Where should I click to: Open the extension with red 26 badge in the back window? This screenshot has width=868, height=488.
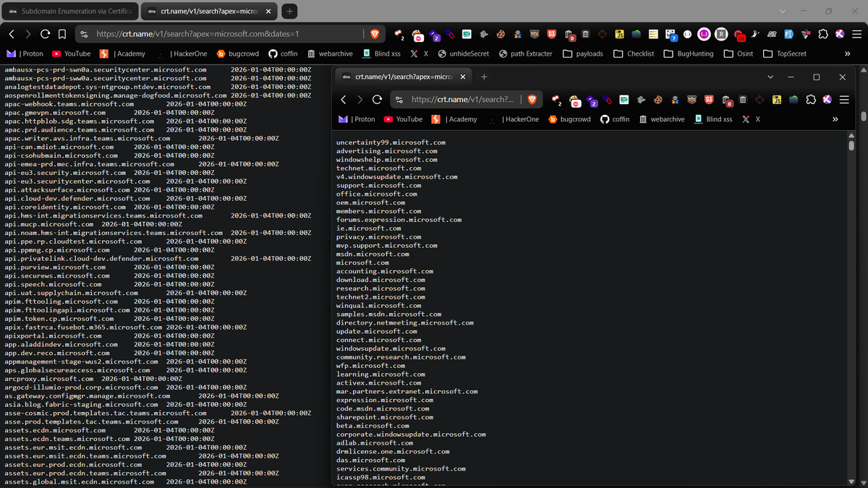click(x=739, y=35)
